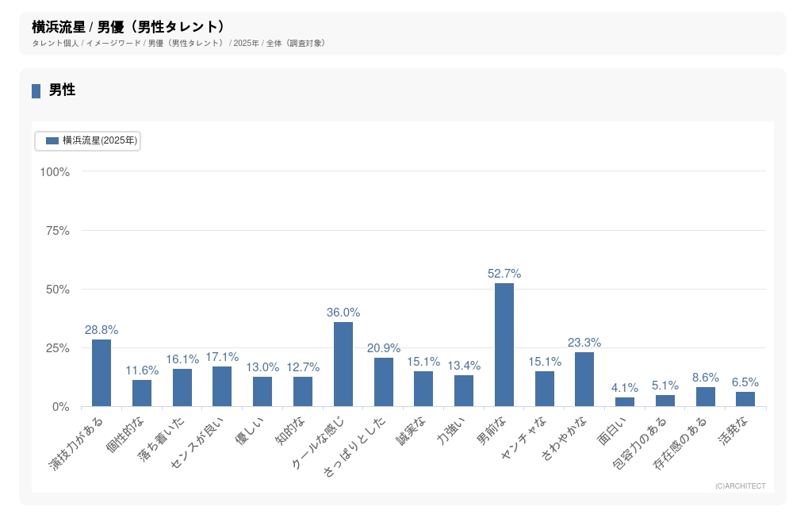The width and height of the screenshot is (812, 518).
Task: Click the 活発な bar at 6.5%
Action: (x=745, y=399)
